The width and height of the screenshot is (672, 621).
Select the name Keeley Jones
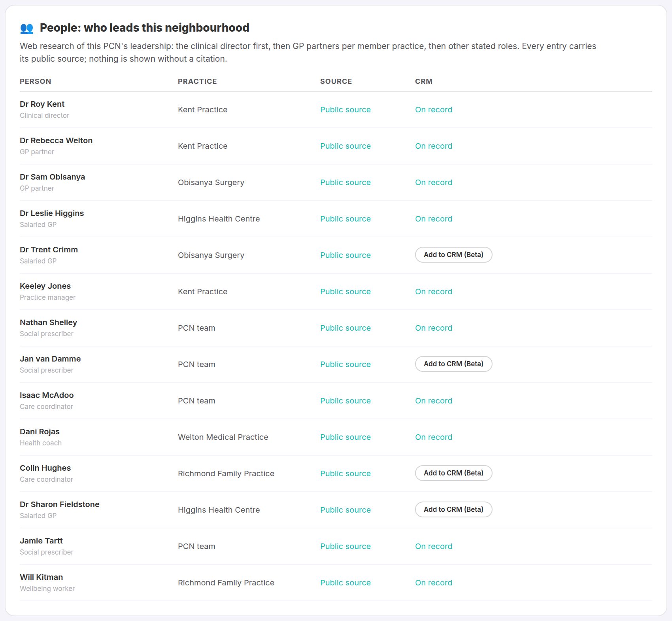tap(45, 286)
